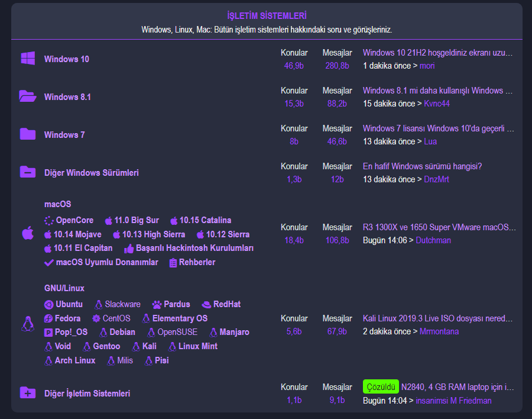Click the plus folder icon beside Diğer İşletim Sistemleri

[28, 393]
